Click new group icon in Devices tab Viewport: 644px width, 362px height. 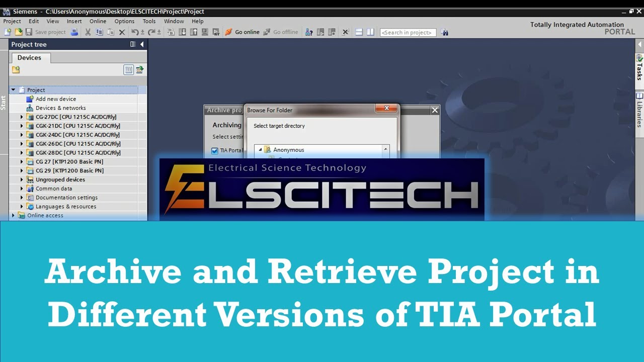(x=16, y=70)
